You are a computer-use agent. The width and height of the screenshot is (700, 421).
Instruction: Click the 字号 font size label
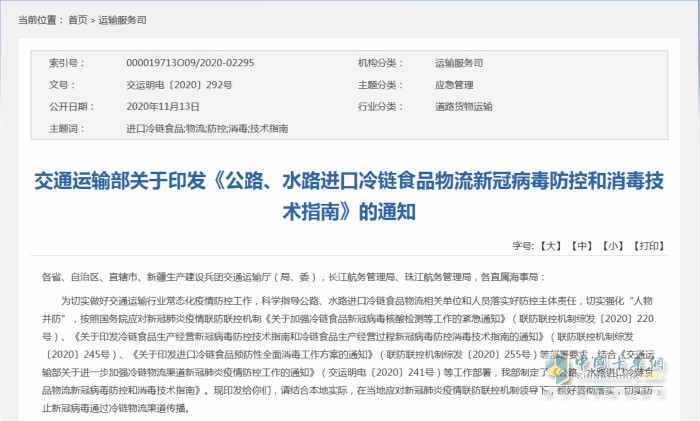point(521,244)
